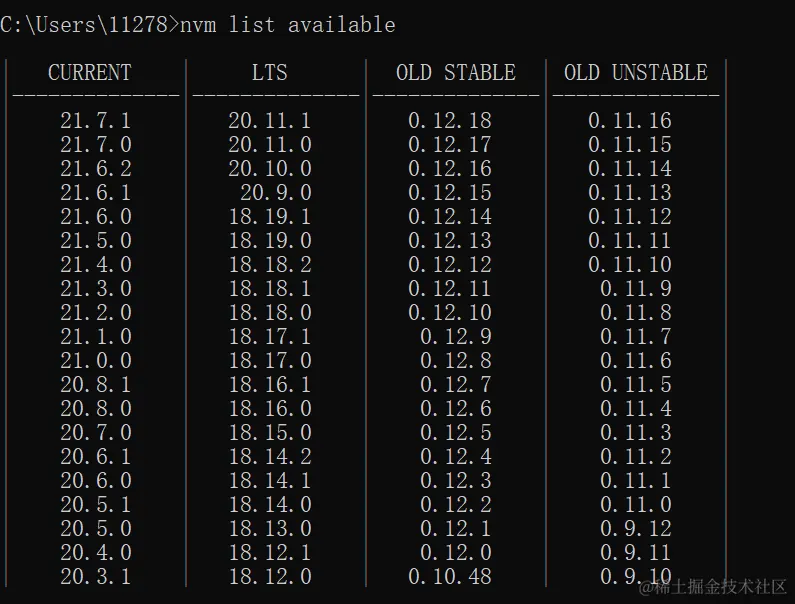Select LTS version 18.13.0
The width and height of the screenshot is (795, 604).
point(270,528)
